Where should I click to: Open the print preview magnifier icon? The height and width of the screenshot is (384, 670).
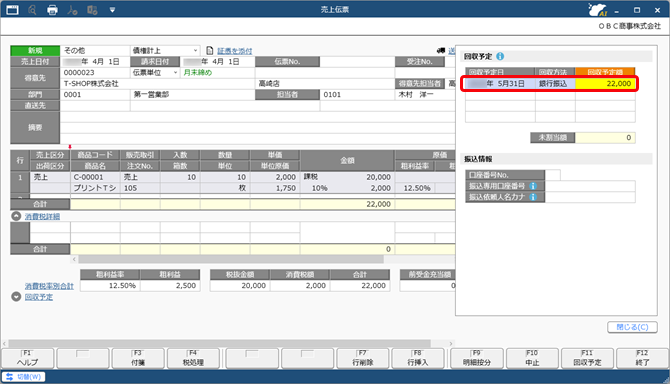click(32, 9)
